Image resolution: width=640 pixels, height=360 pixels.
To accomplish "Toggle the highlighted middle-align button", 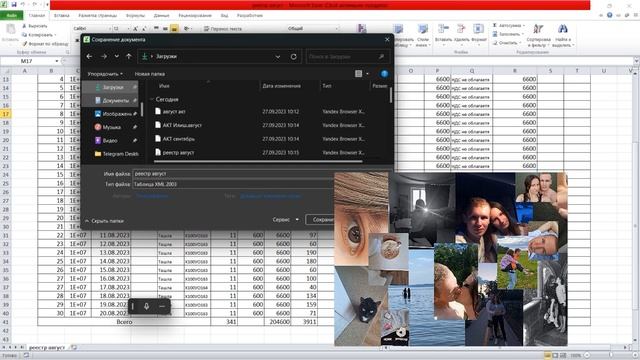I will tap(174, 29).
